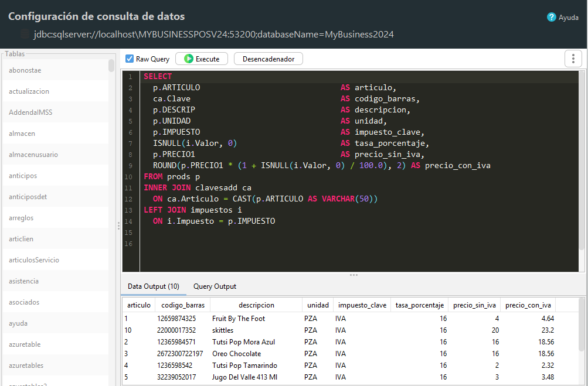
Task: Click the horizontal splitter dots above the output tabs
Action: tap(354, 275)
